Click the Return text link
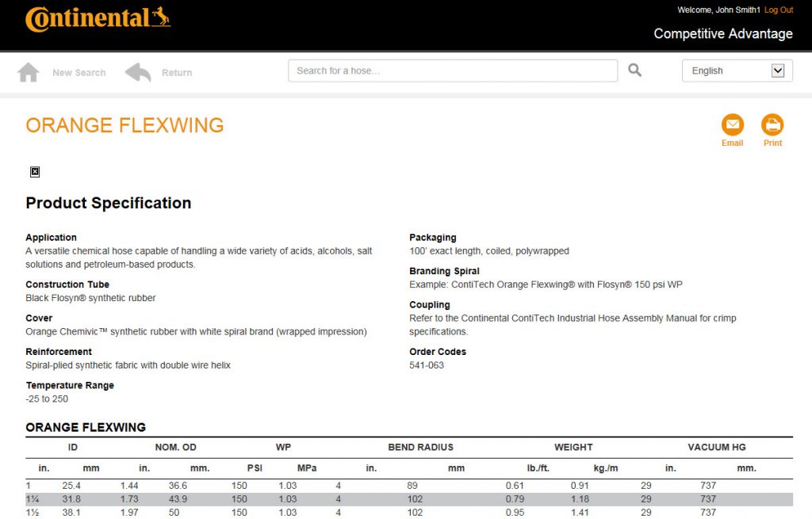 (x=177, y=73)
